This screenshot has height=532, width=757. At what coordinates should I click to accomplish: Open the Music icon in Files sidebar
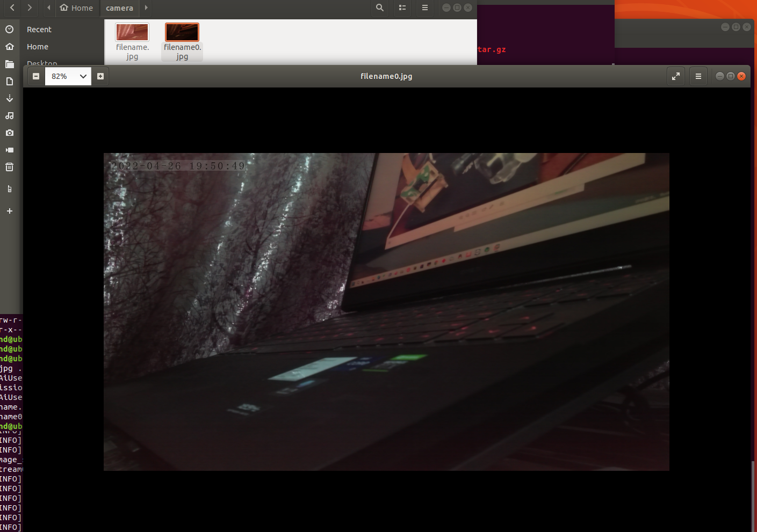[10, 116]
